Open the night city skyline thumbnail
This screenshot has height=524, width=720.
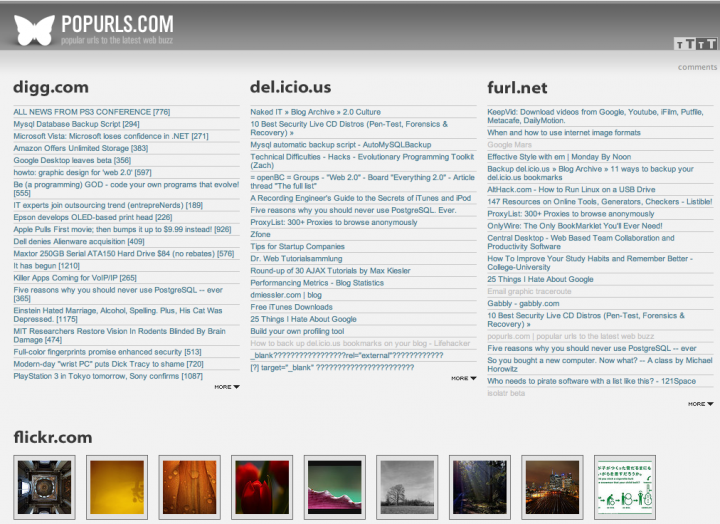coord(552,487)
